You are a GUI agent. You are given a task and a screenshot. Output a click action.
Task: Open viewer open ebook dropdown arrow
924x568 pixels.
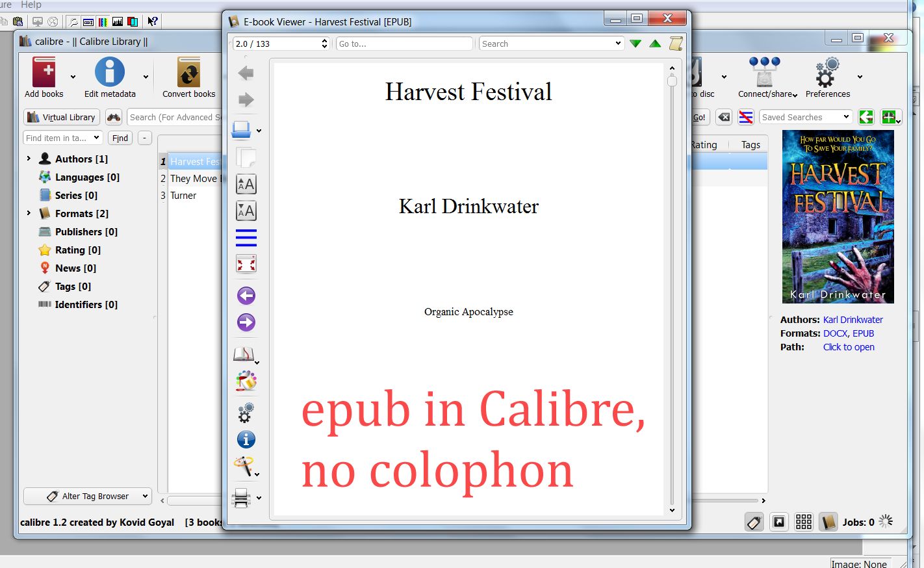(259, 131)
